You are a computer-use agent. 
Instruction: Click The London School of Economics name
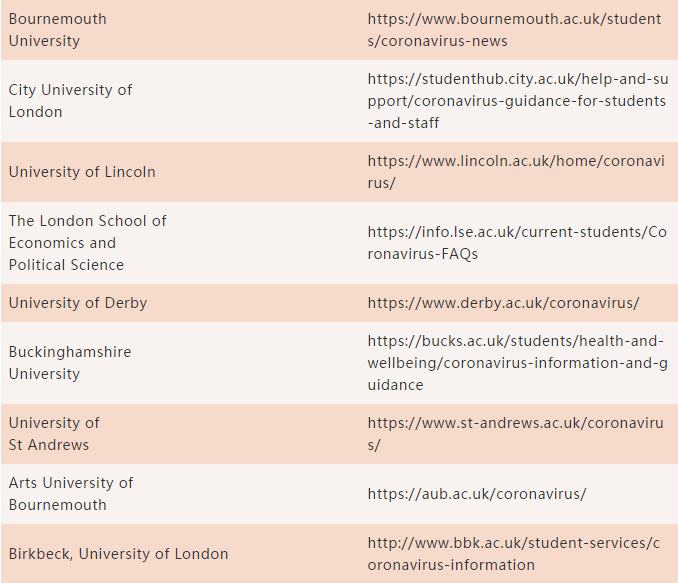[87, 243]
